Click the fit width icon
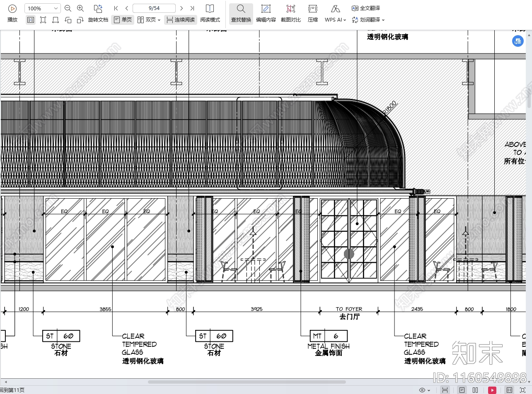The image size is (532, 394). coord(56,20)
